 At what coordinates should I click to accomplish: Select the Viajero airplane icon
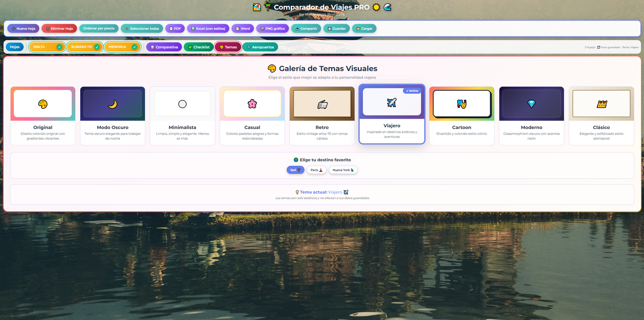click(x=392, y=103)
